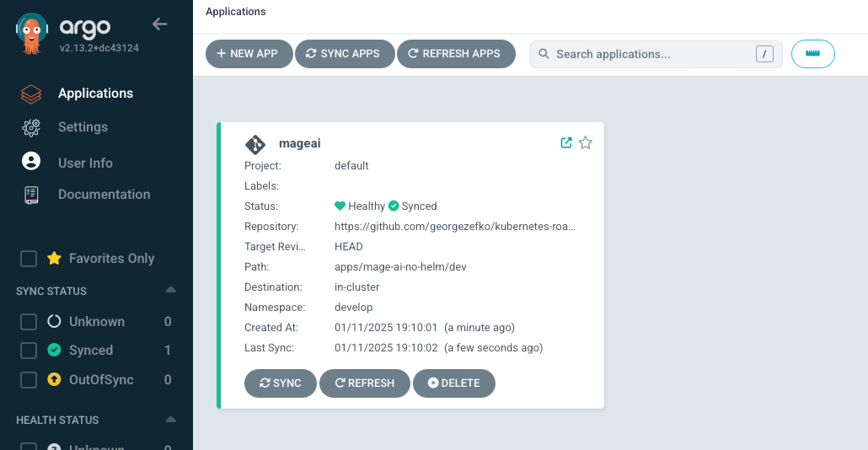Open the mageai application title

299,143
